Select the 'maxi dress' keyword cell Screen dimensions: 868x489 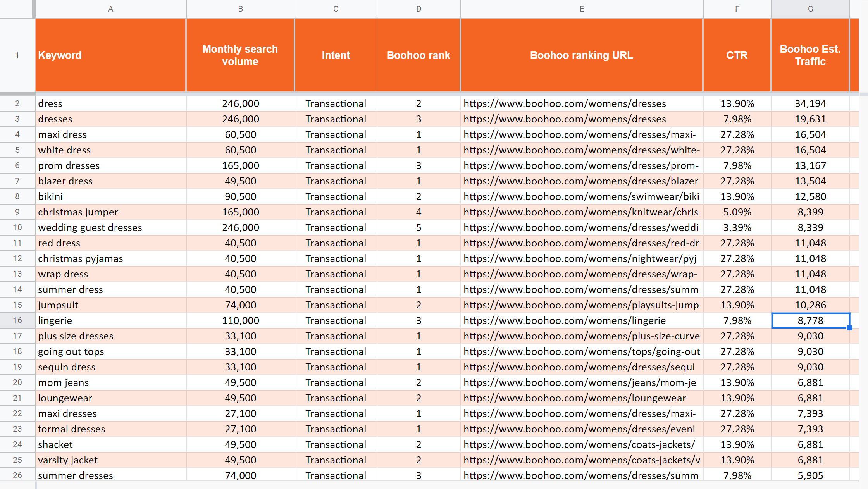point(110,134)
